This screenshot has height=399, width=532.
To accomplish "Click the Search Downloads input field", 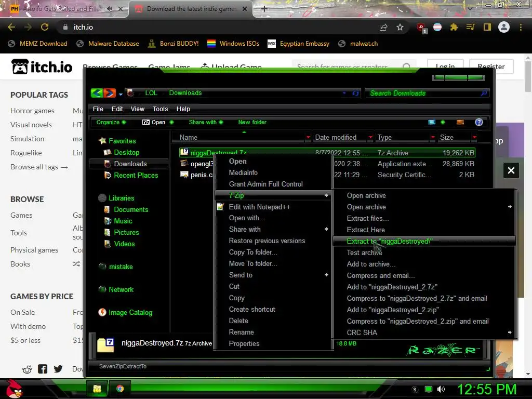I will tap(427, 93).
